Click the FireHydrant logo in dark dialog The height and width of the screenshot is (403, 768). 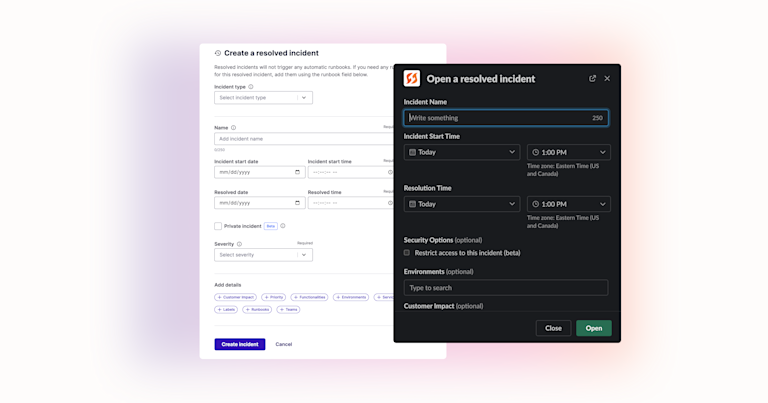(x=411, y=78)
